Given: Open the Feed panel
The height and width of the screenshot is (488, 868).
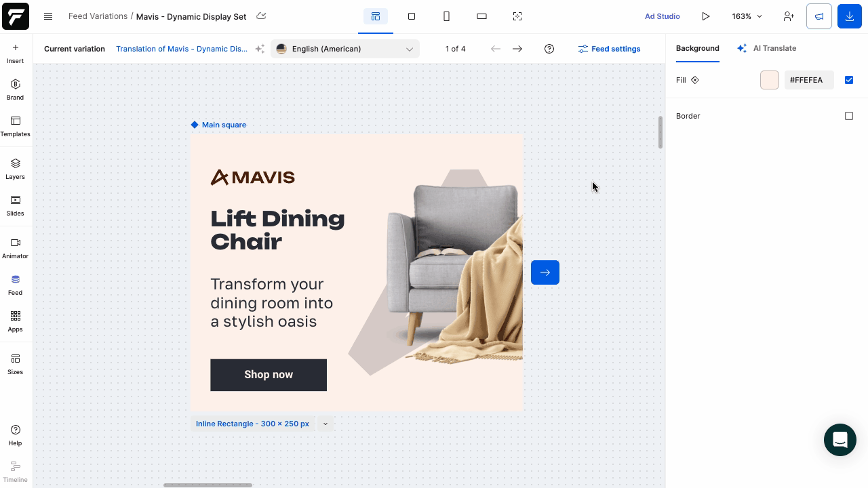Looking at the screenshot, I should click(15, 285).
